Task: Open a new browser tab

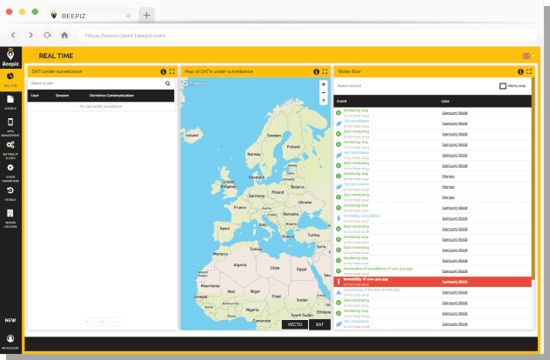Action: point(147,15)
